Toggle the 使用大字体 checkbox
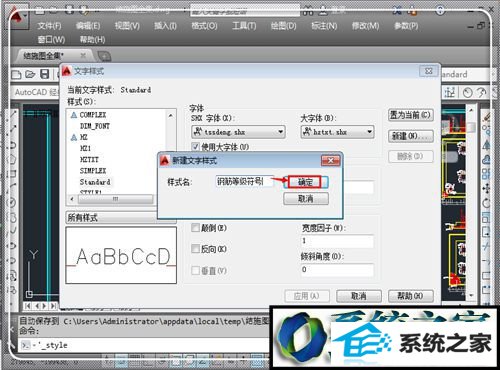 tap(196, 146)
